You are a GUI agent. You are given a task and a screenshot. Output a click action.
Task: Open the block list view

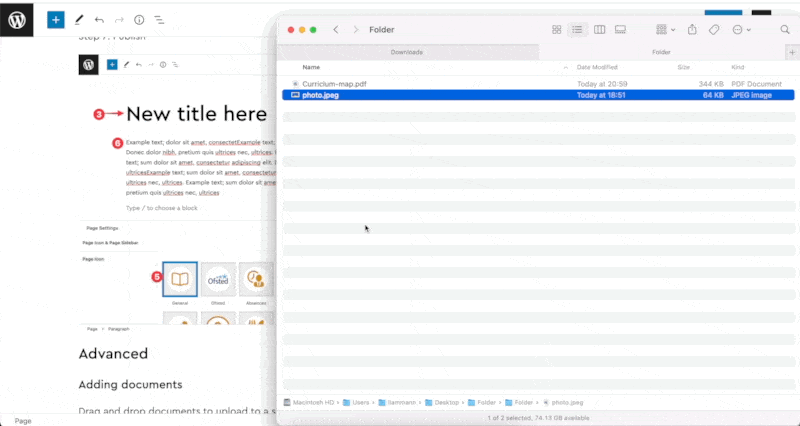point(159,19)
